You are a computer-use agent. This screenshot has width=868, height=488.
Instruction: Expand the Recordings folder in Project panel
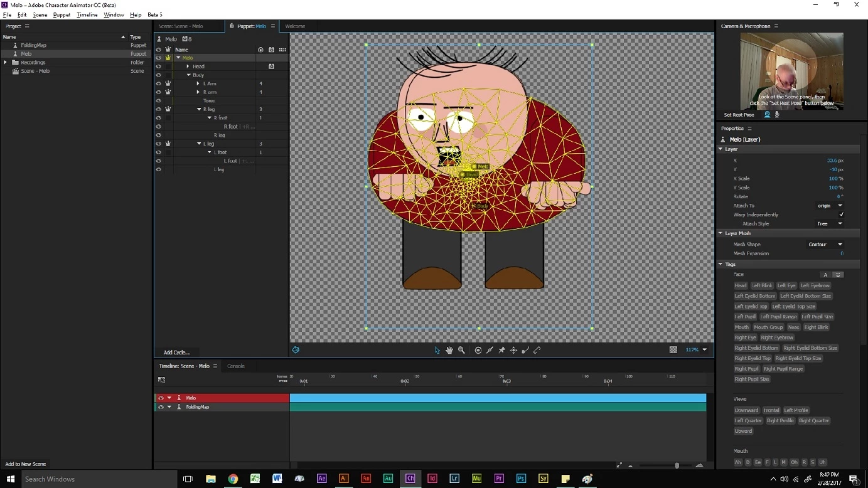click(x=6, y=63)
